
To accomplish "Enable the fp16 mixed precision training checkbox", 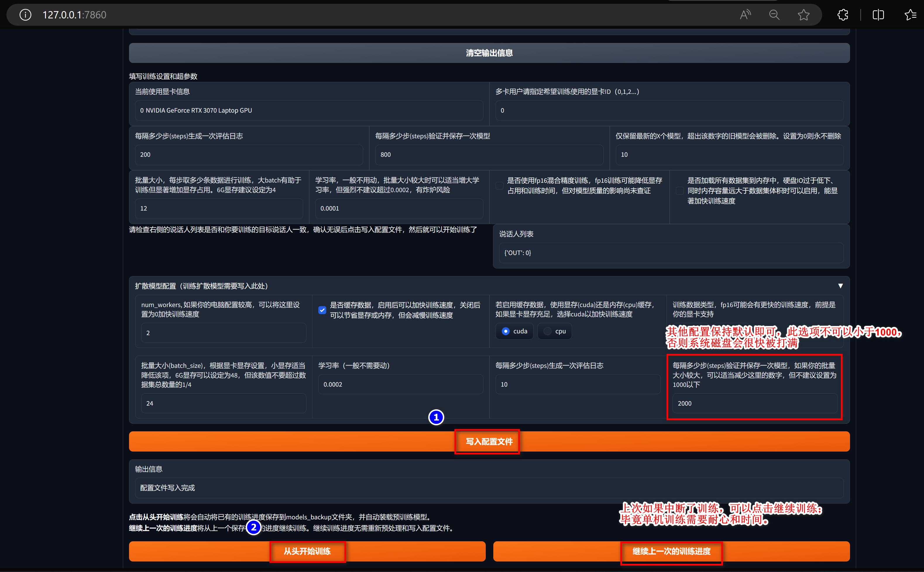I will click(x=499, y=185).
